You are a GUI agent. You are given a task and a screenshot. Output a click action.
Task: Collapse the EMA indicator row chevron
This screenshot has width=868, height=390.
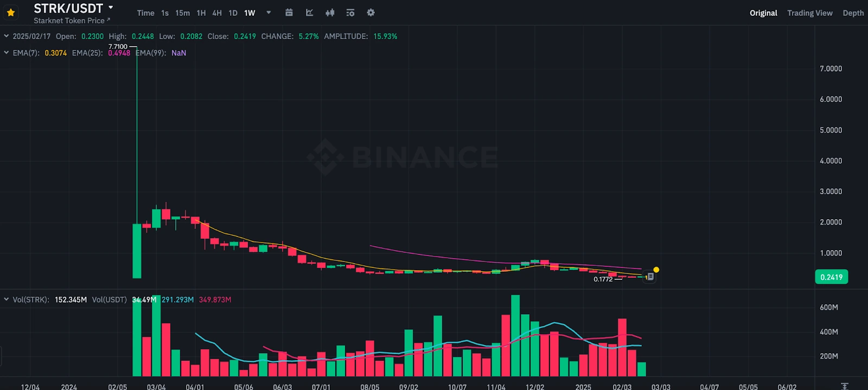coord(7,53)
